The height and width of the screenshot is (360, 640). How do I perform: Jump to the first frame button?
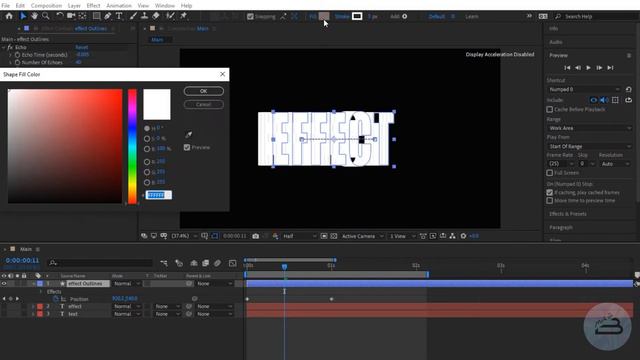click(567, 67)
